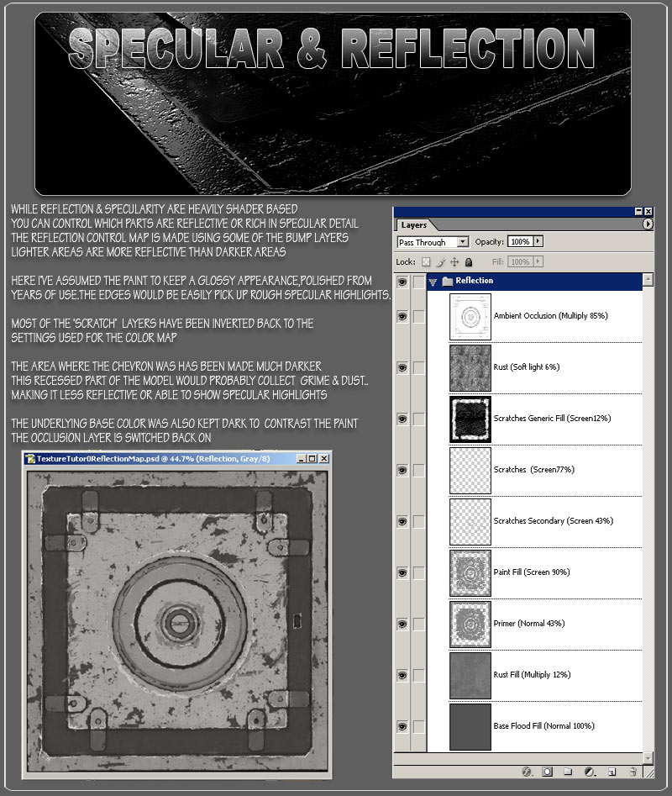Delete layer with the trash icon
The height and width of the screenshot is (796, 672).
(x=633, y=772)
